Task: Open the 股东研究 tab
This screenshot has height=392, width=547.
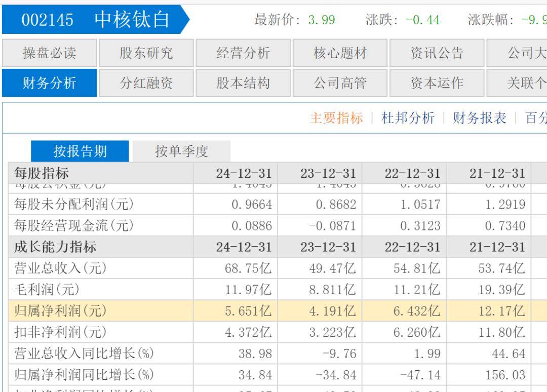Action: 146,53
